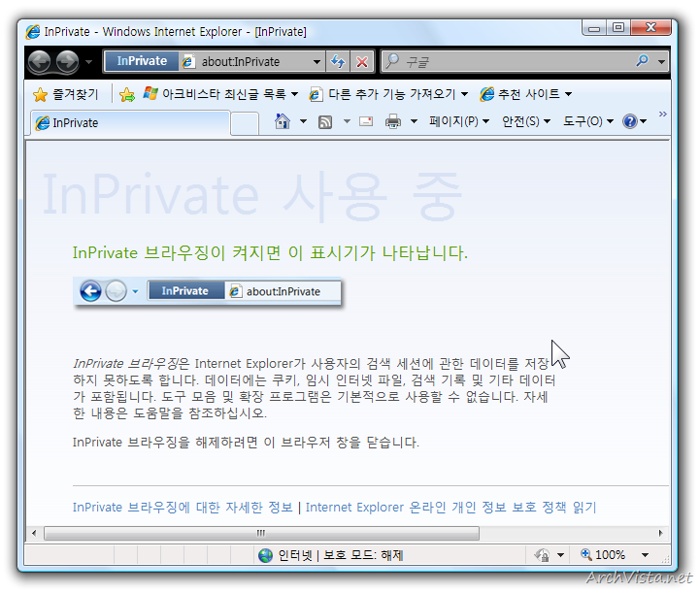Open 아크비스타 최신글 목록 feed
This screenshot has height=593, width=700.
coord(220,94)
